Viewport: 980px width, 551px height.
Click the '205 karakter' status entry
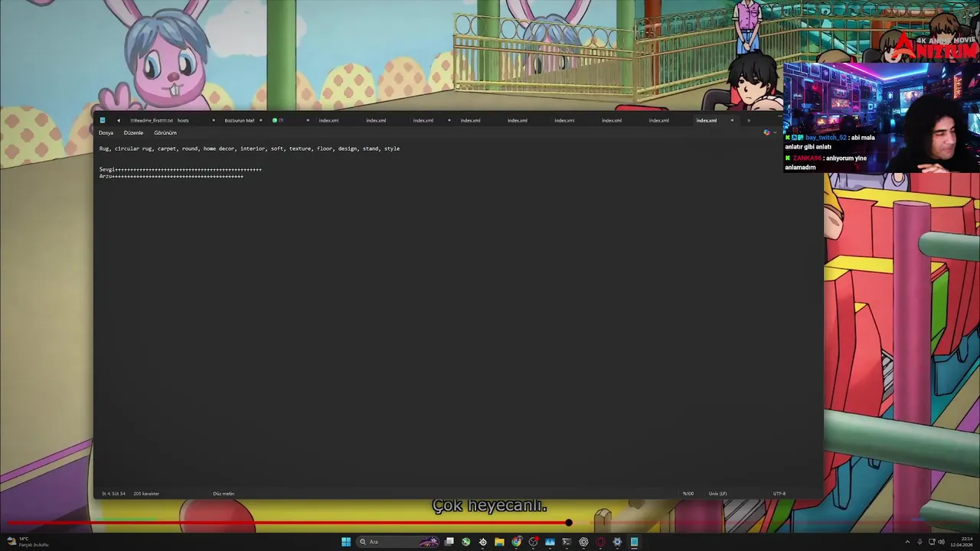146,494
